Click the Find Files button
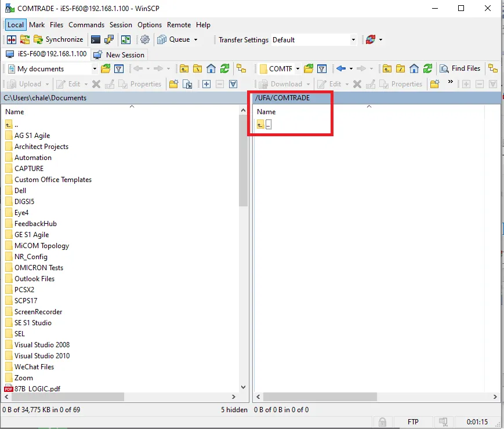 [x=460, y=68]
